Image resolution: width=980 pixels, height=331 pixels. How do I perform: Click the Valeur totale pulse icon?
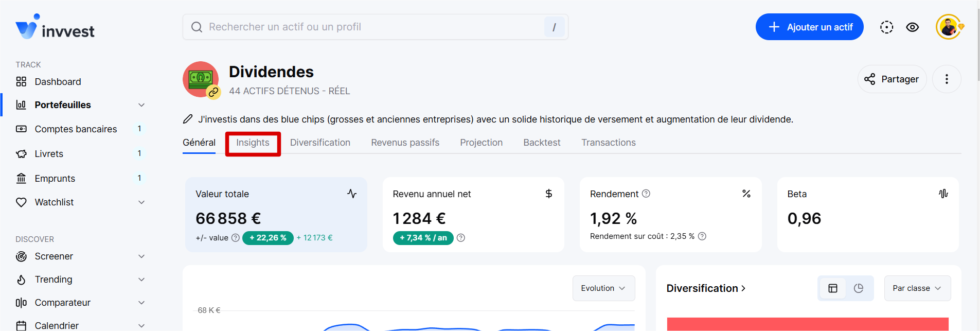point(352,194)
